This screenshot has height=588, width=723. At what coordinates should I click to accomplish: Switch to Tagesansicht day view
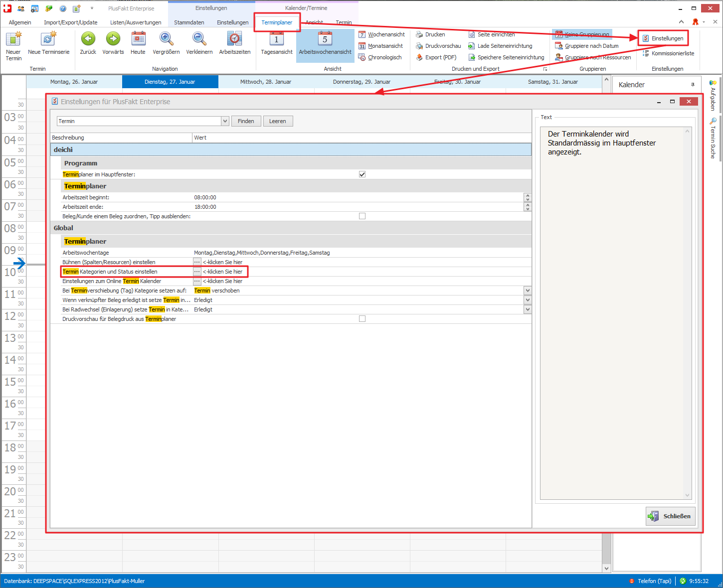tap(277, 43)
